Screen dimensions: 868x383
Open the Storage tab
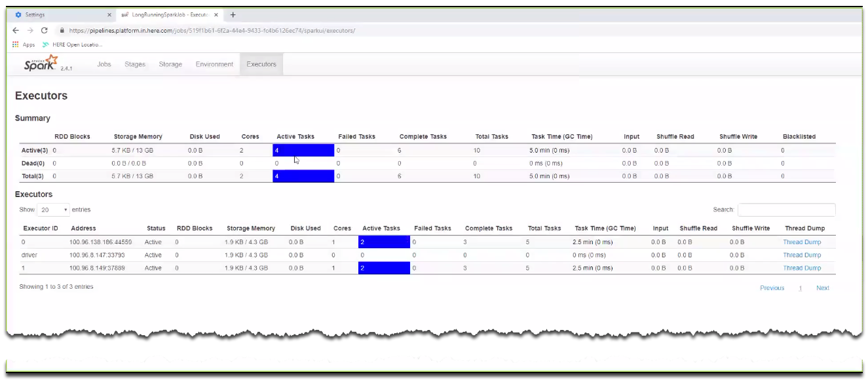(170, 64)
